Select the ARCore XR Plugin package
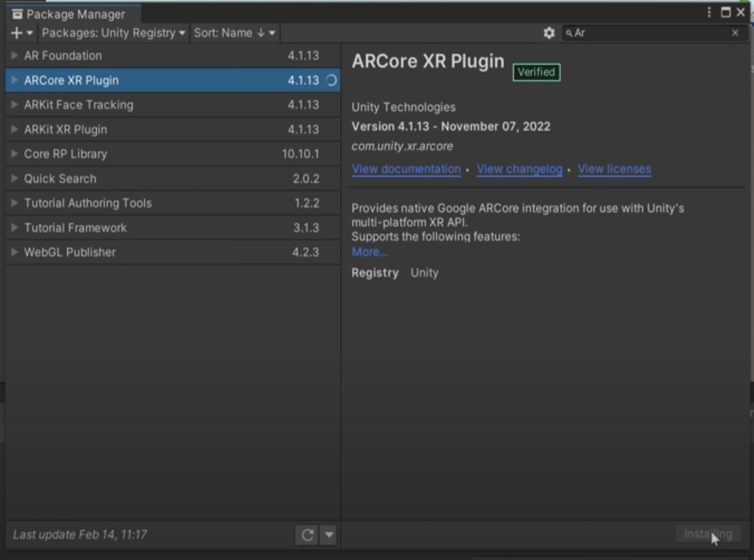Viewport: 754px width, 560px height. (x=173, y=80)
